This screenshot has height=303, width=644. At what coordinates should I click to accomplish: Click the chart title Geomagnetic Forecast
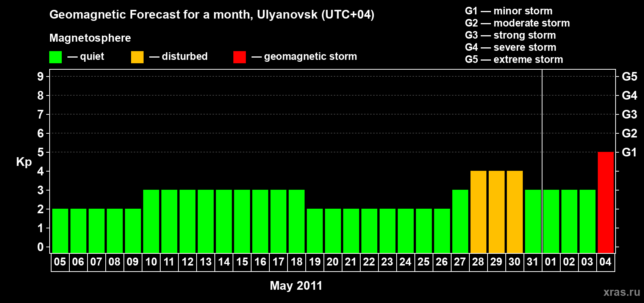[212, 14]
